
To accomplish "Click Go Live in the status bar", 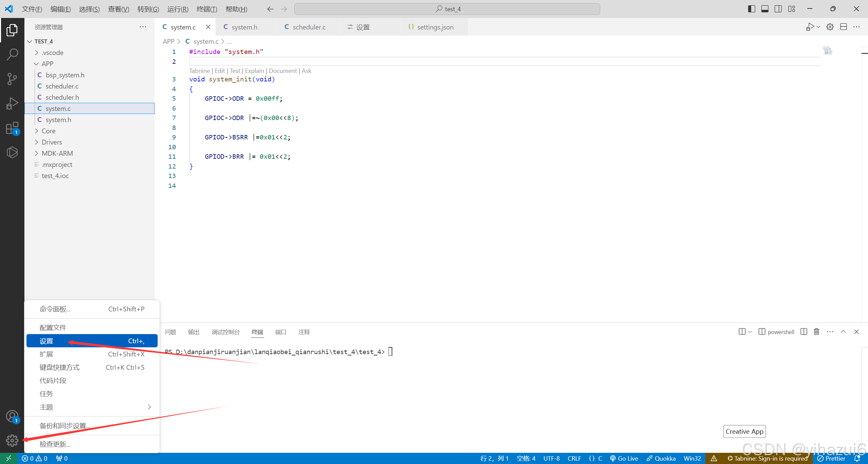I will coord(624,458).
